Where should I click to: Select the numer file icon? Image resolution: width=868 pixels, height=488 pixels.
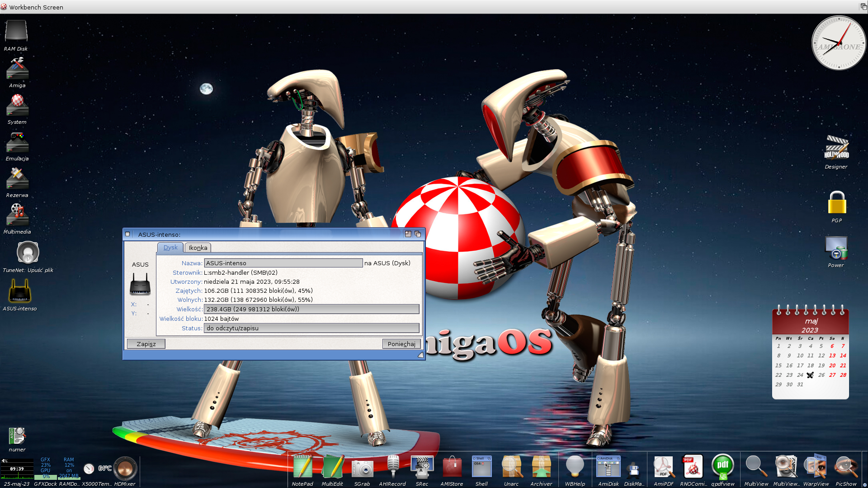click(17, 436)
